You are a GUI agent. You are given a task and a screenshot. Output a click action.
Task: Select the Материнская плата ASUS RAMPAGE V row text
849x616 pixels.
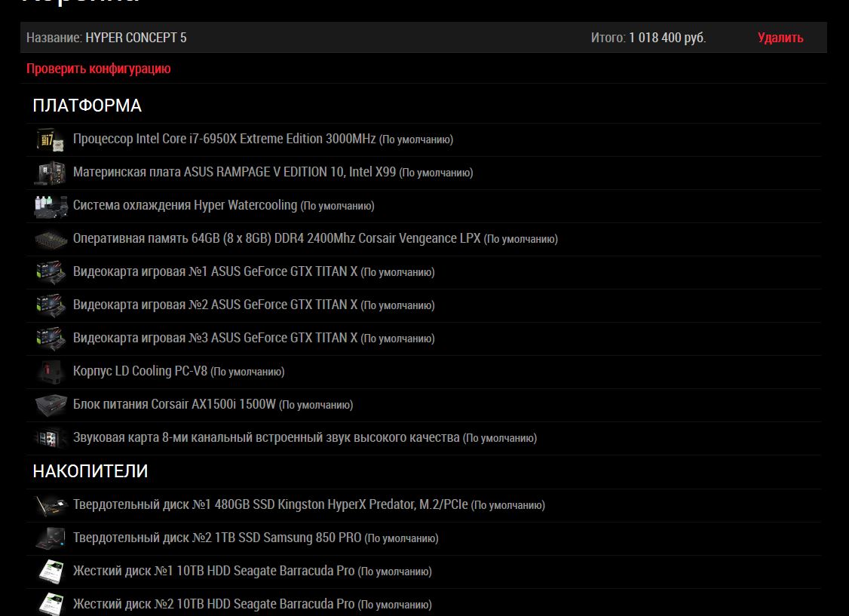273,172
